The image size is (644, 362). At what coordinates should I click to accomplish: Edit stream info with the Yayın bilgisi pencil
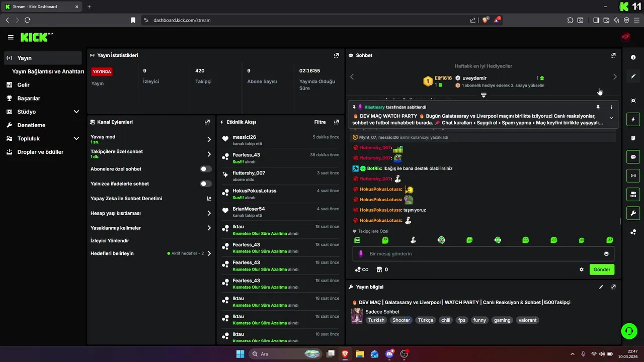(601, 287)
